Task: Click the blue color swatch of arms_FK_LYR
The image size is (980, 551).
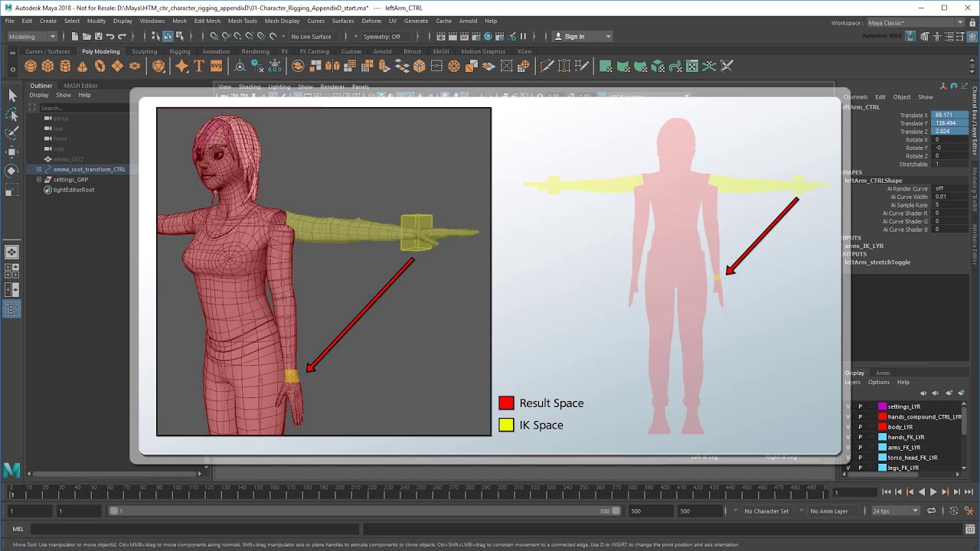Action: click(x=882, y=448)
